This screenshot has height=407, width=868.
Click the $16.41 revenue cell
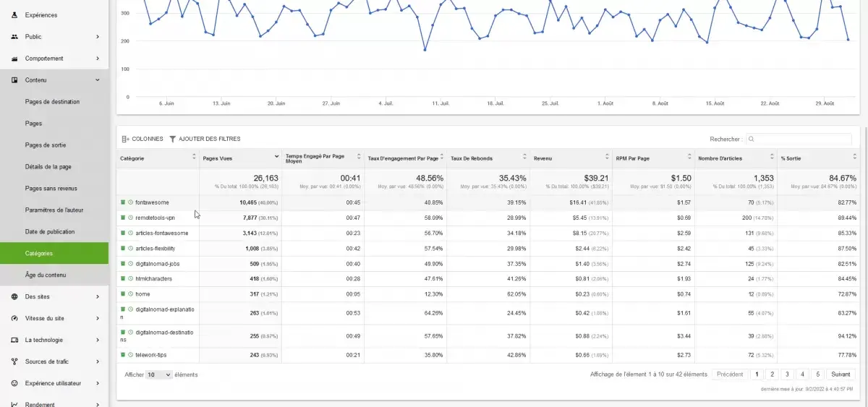[x=571, y=202]
